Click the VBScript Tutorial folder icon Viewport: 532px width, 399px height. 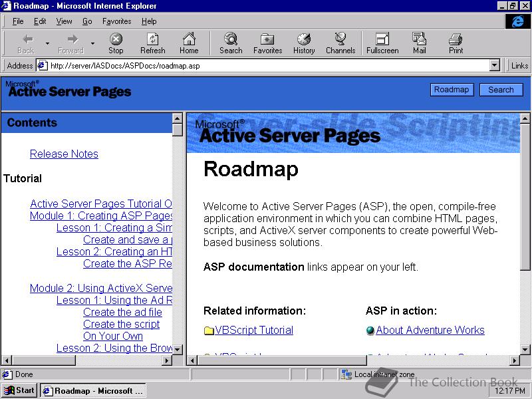pyautogui.click(x=209, y=331)
